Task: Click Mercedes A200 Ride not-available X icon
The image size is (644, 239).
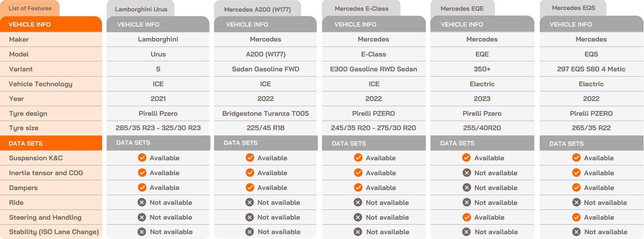Action: click(249, 202)
